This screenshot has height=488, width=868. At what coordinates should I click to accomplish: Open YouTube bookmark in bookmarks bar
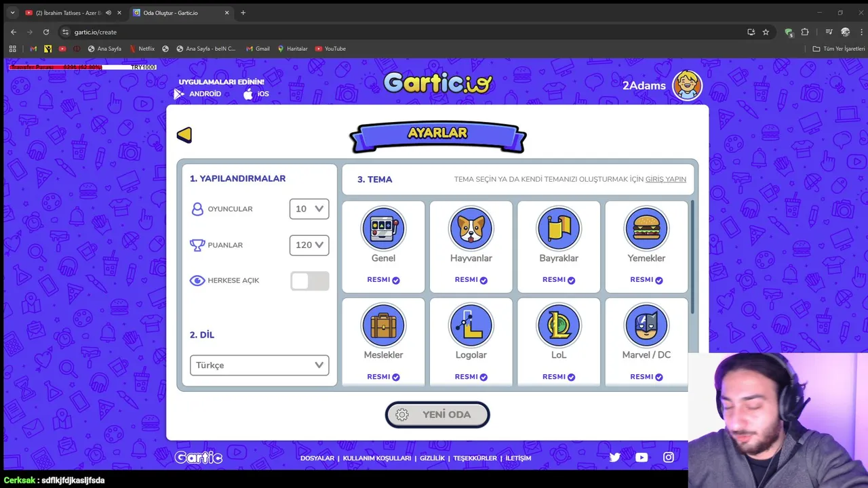point(330,49)
